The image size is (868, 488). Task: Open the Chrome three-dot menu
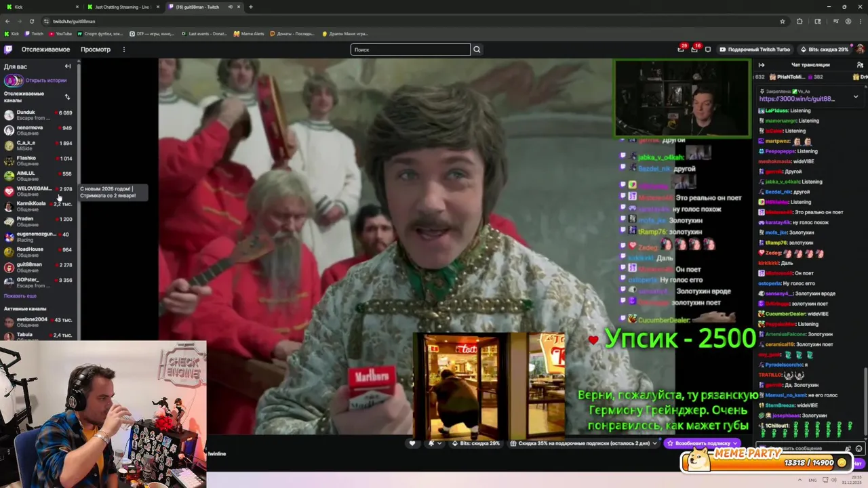tap(861, 21)
